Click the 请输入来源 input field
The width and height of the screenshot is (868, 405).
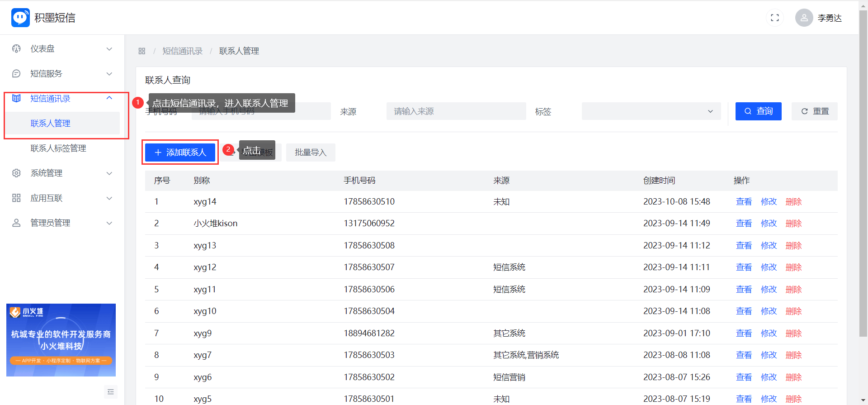[x=456, y=111]
